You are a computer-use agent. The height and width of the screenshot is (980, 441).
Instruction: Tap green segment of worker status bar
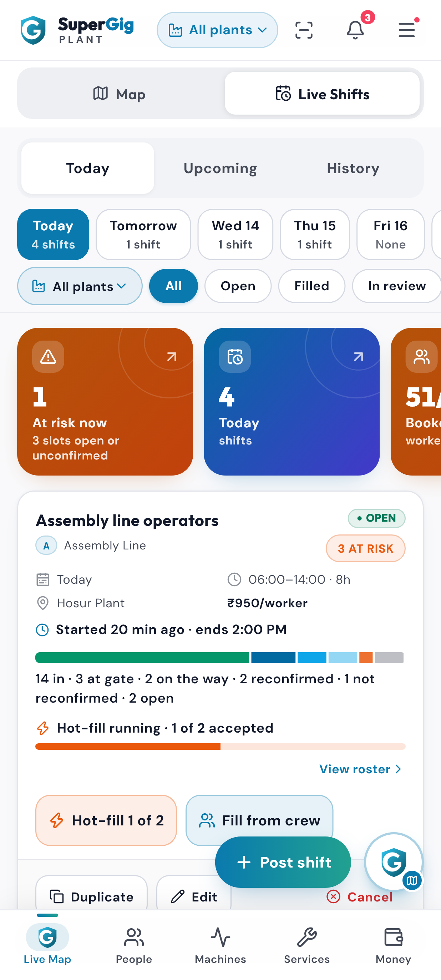(x=142, y=657)
